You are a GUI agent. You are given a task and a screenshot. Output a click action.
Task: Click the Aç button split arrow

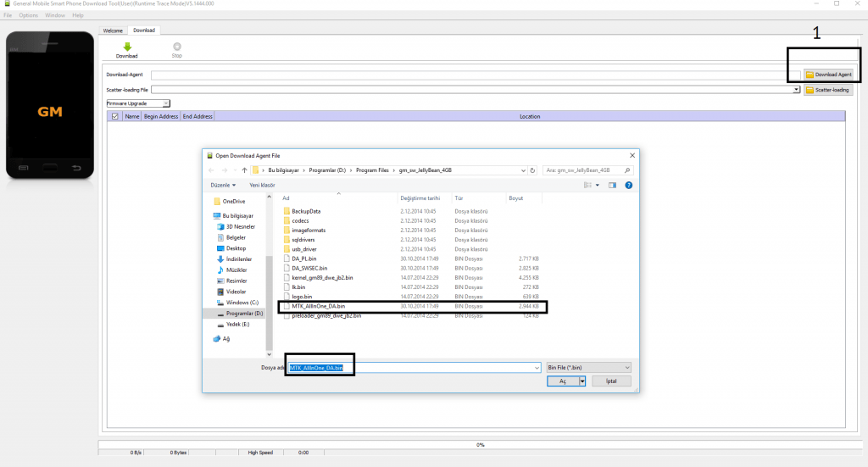pyautogui.click(x=582, y=381)
